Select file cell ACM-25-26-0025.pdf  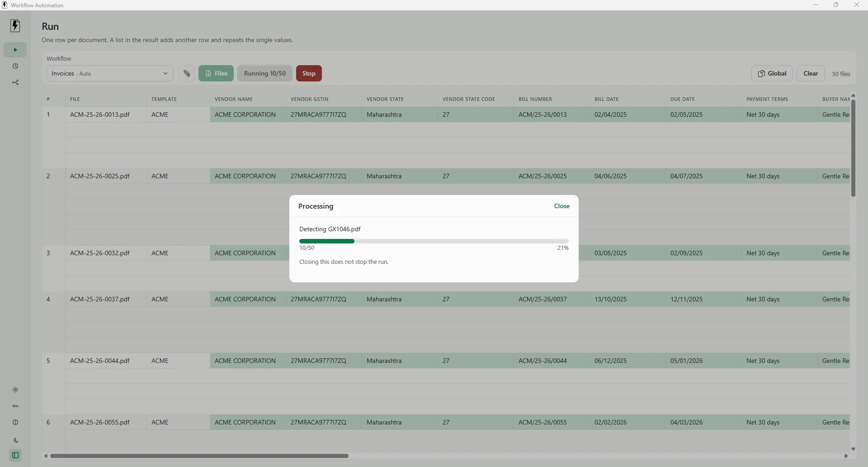click(106, 176)
